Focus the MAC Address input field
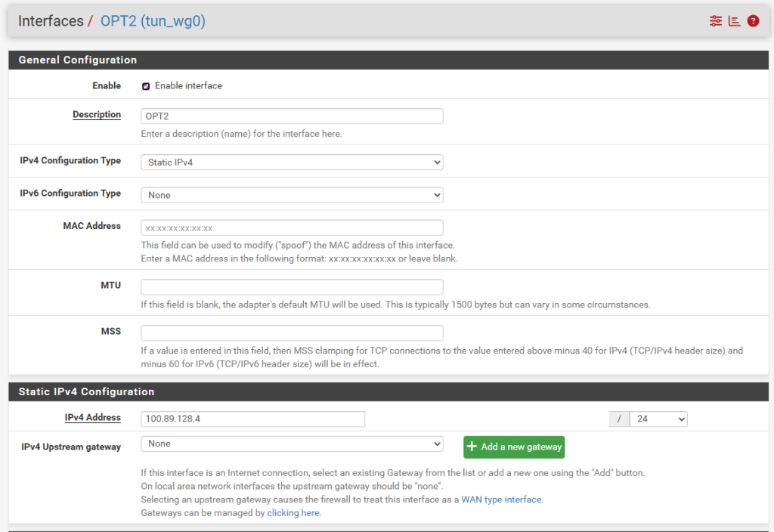The width and height of the screenshot is (774, 532). (x=292, y=228)
